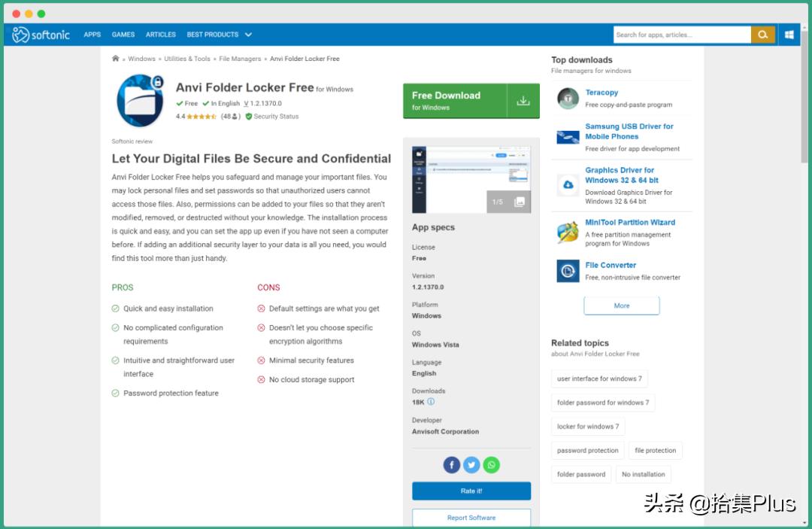812x529 pixels.
Task: Click the Softonic logo
Action: point(41,35)
